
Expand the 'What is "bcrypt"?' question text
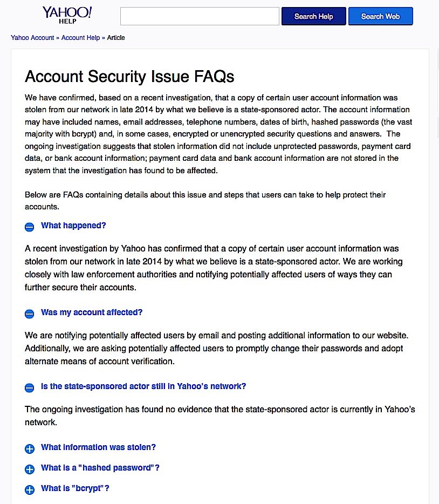(75, 488)
